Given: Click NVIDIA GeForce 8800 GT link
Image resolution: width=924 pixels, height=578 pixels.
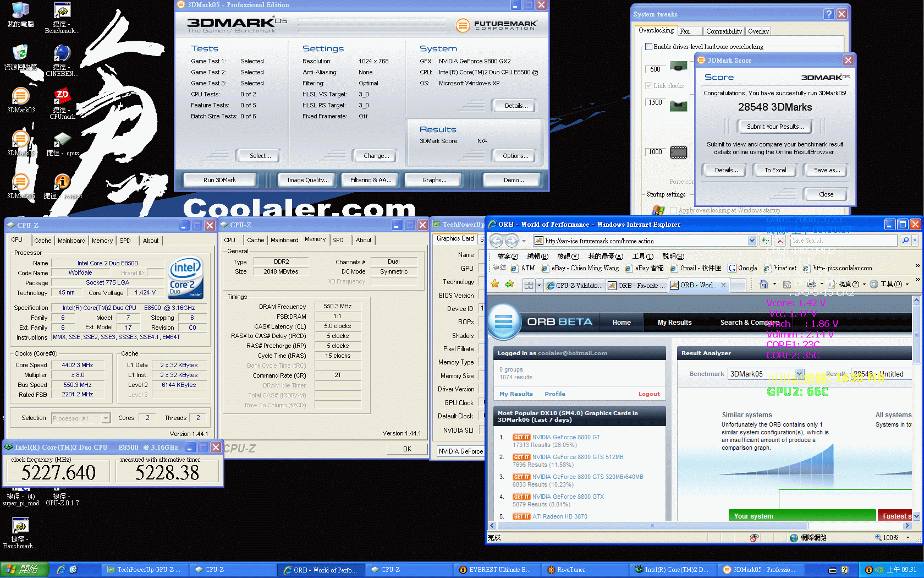Looking at the screenshot, I should click(566, 437).
